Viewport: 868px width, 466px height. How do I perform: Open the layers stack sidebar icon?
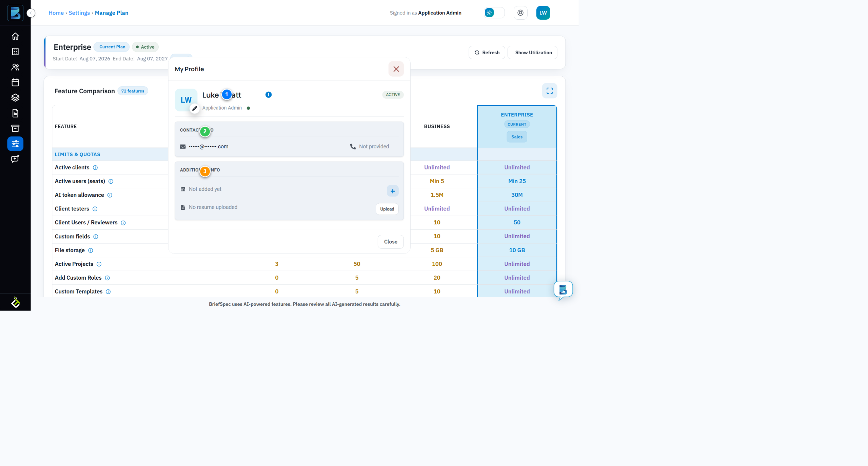(15, 98)
